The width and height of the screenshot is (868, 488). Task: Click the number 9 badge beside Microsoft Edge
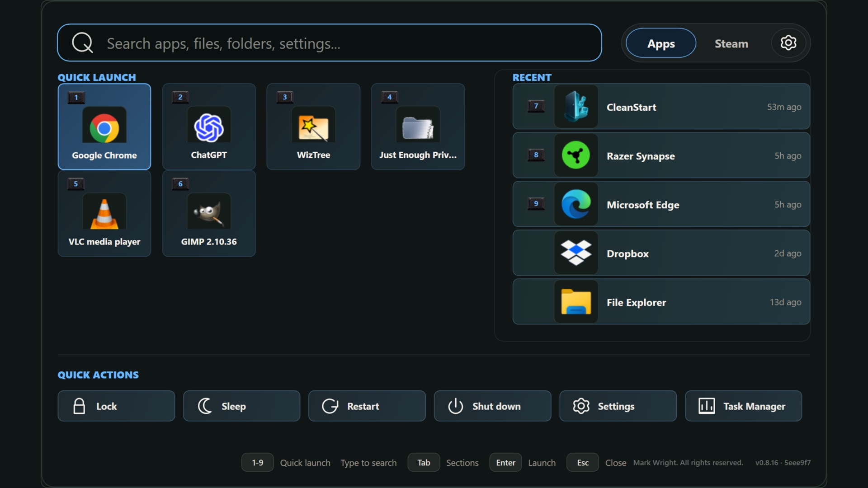(536, 204)
